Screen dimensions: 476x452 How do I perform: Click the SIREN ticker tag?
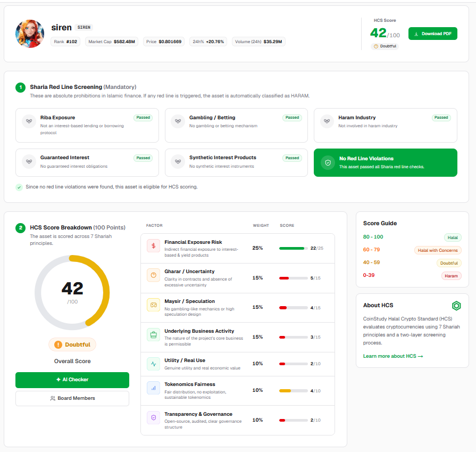pyautogui.click(x=84, y=27)
